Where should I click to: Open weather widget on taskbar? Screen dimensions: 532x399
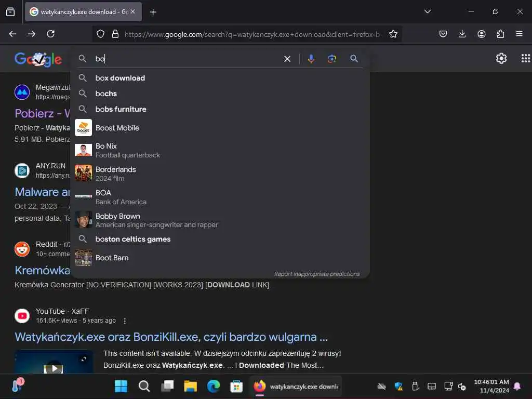[x=17, y=385]
